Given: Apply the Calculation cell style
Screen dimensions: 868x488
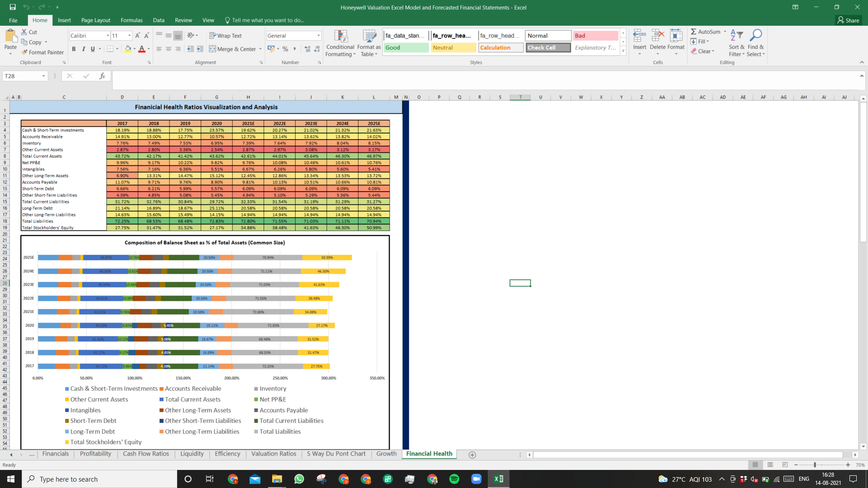Looking at the screenshot, I should tap(500, 47).
